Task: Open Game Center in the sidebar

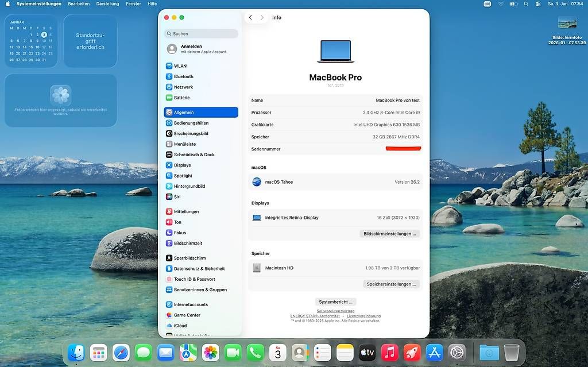Action: point(201,315)
